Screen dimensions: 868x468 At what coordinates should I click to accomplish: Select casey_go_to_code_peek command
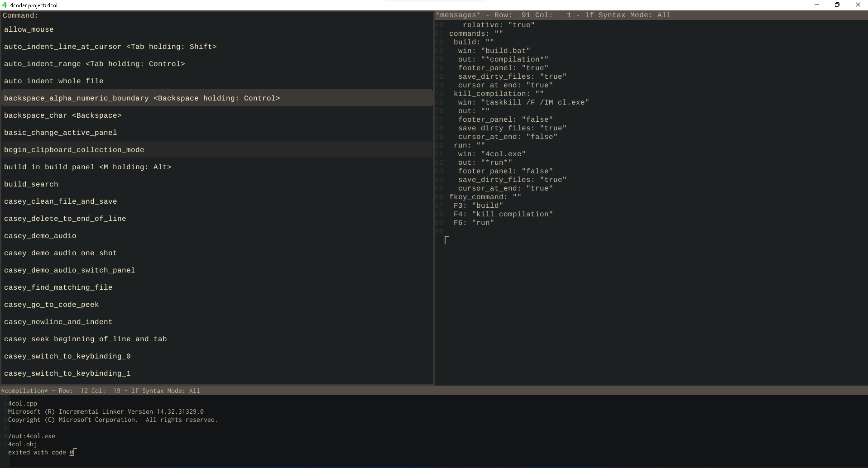[217, 305]
